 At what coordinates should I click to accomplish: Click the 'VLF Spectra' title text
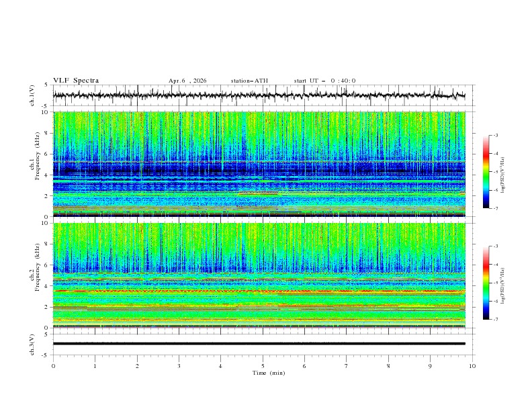coord(76,81)
